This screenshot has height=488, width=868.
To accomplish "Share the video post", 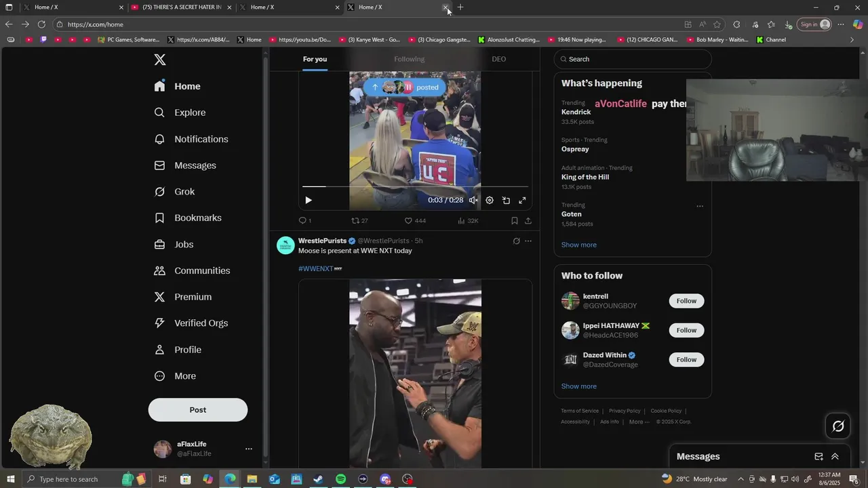I will click(x=528, y=220).
